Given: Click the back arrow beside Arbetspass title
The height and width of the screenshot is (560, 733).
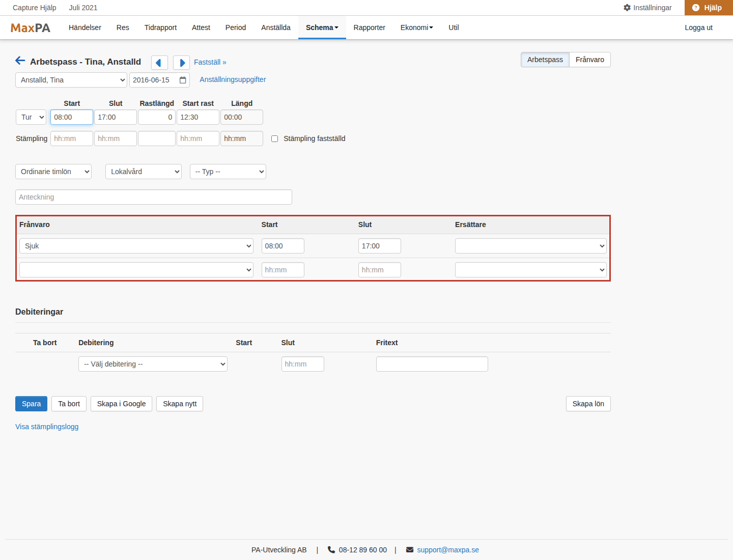Looking at the screenshot, I should pyautogui.click(x=20, y=61).
